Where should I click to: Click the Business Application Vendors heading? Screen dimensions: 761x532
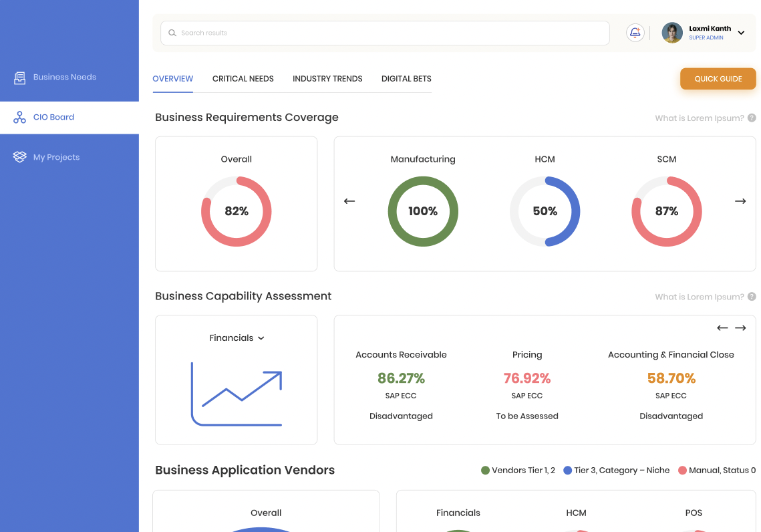[245, 470]
